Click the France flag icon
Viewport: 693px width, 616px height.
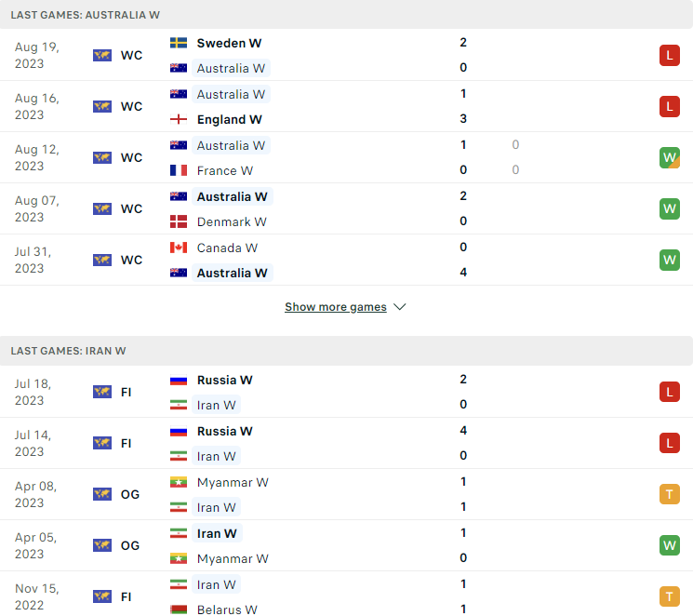[x=179, y=170]
